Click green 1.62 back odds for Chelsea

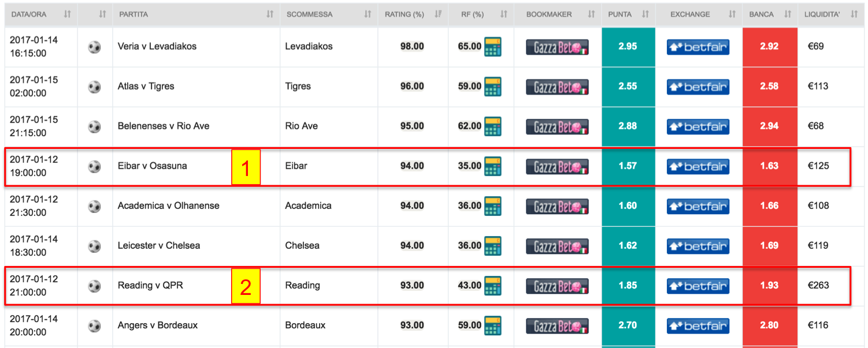click(x=628, y=246)
